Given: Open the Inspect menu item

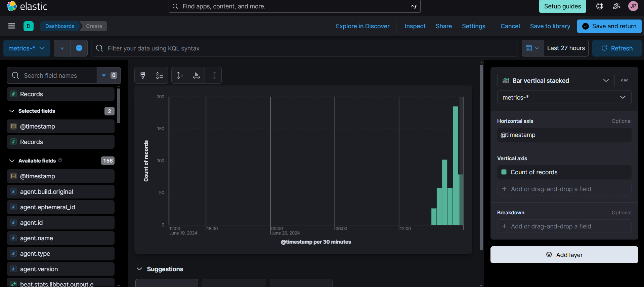Looking at the screenshot, I should tap(415, 26).
